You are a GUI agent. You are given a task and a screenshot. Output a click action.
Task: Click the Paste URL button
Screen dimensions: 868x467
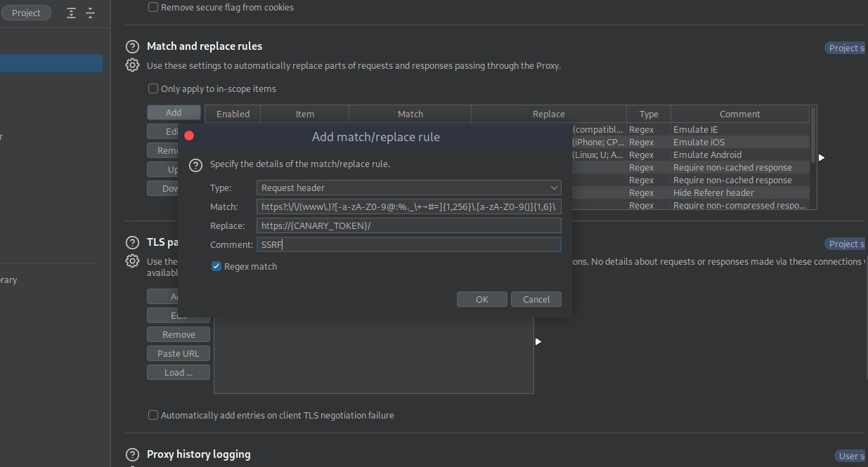click(x=179, y=353)
